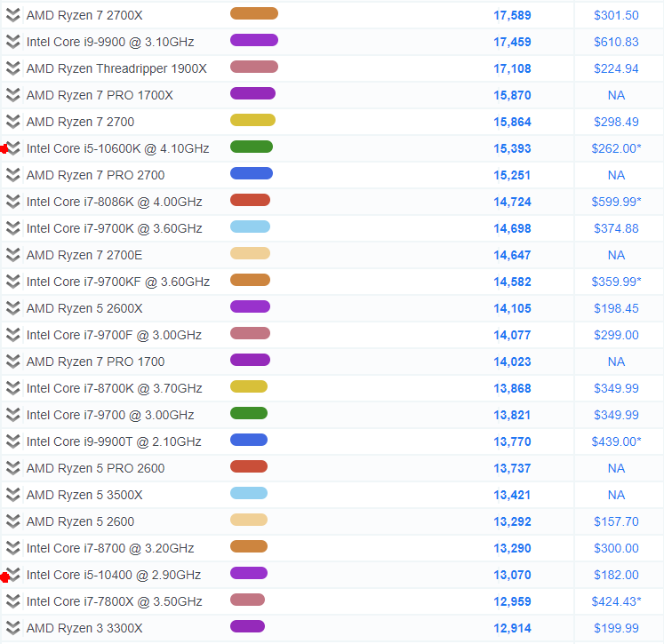Click the score 17,589
This screenshot has height=644, width=664.
click(512, 15)
